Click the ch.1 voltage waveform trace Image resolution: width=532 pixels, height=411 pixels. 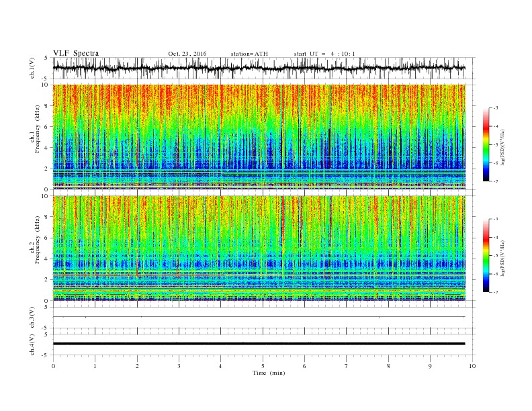(x=259, y=68)
